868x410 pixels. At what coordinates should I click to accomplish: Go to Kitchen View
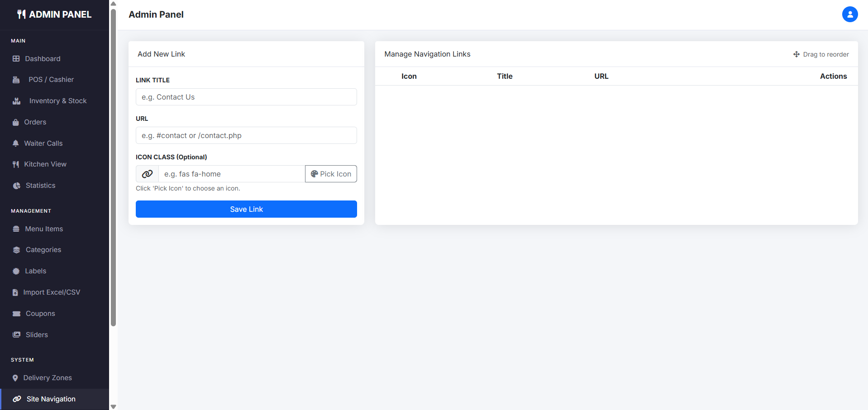coord(45,164)
